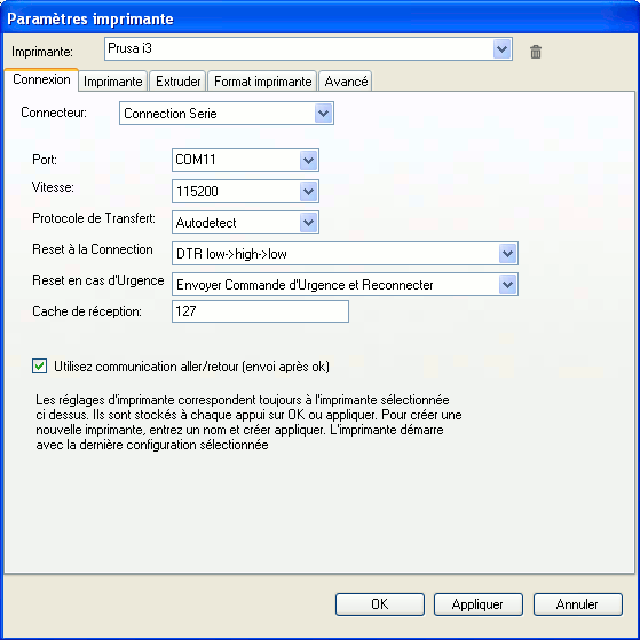Screen dimensions: 640x640
Task: Open the Extruder tab
Action: (x=179, y=82)
